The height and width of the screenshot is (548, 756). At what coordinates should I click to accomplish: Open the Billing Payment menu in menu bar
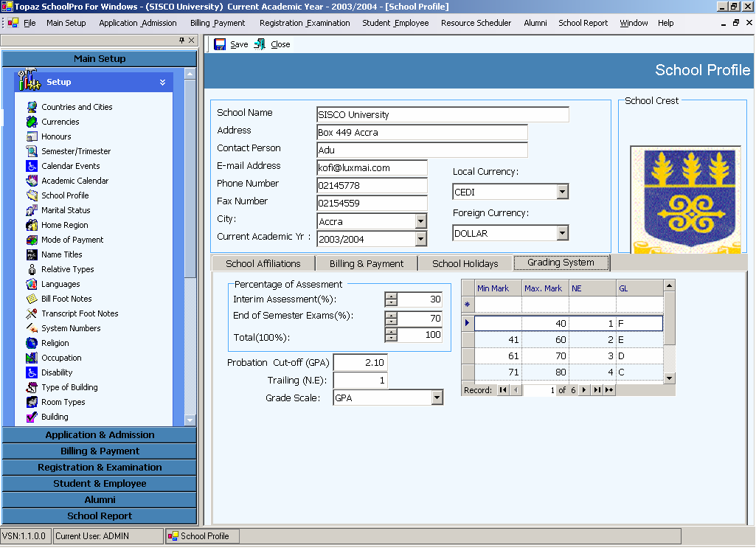[218, 23]
